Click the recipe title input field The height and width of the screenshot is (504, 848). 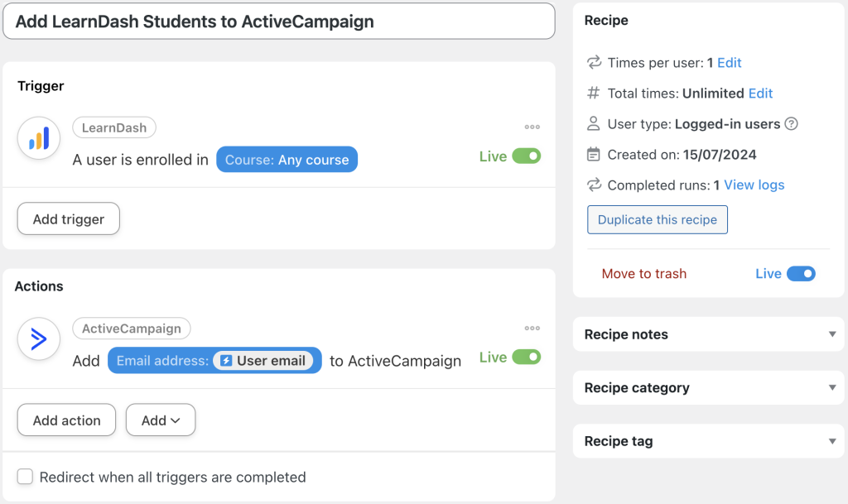(278, 22)
